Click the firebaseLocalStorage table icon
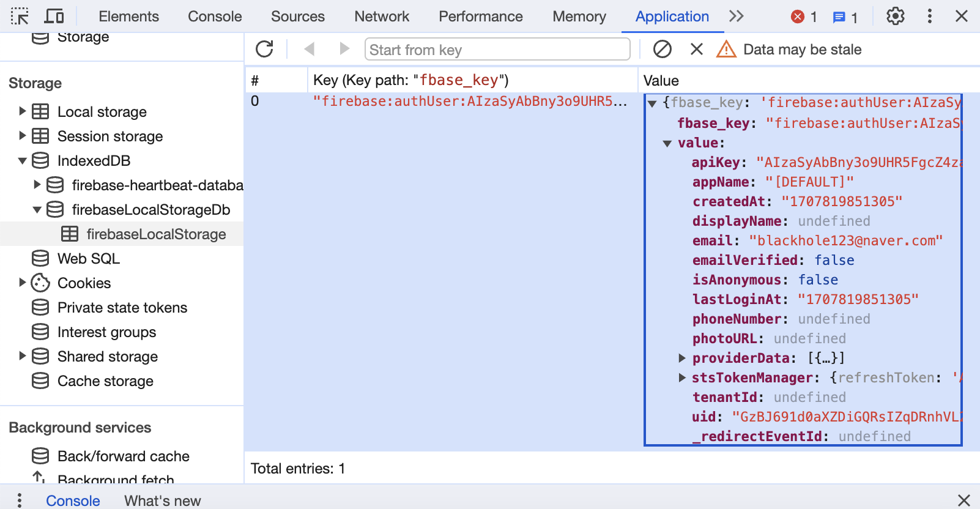The height and width of the screenshot is (509, 980). pyautogui.click(x=70, y=234)
